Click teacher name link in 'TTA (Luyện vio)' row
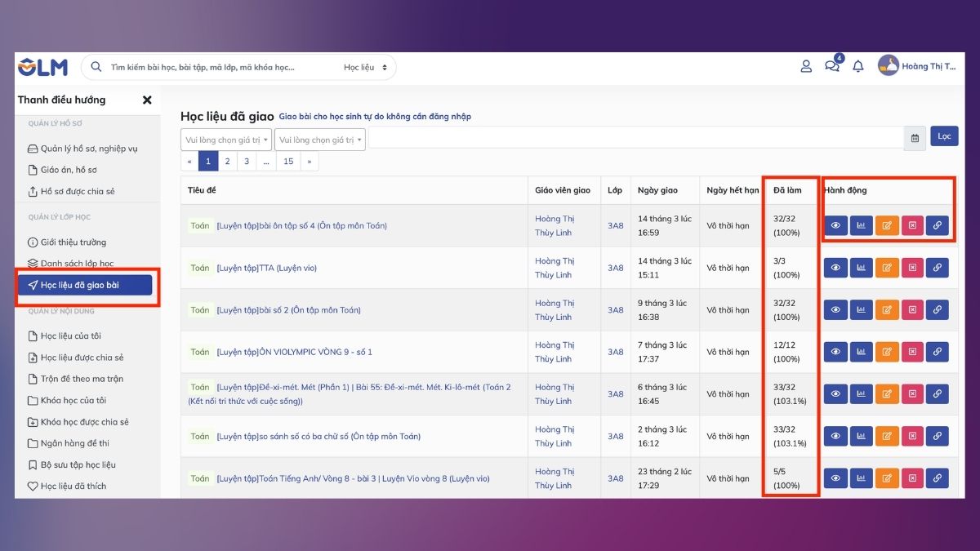Image resolution: width=980 pixels, height=551 pixels. [555, 268]
